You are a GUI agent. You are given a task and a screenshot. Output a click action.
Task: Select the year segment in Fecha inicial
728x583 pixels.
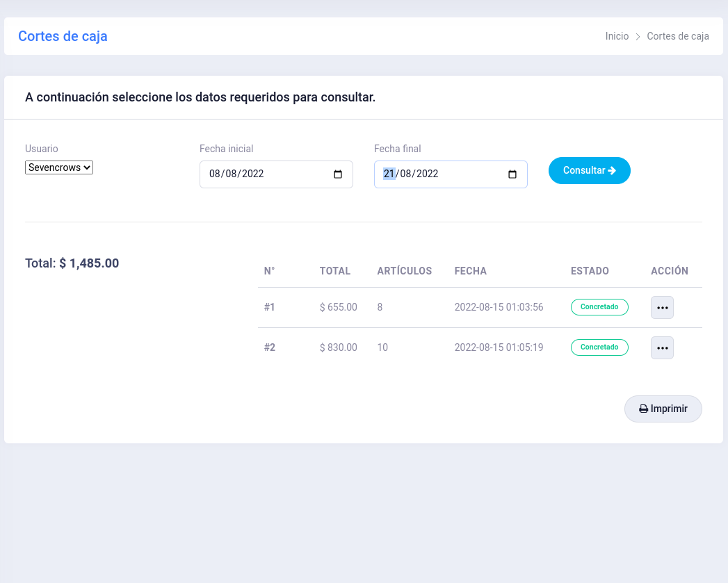(x=252, y=174)
